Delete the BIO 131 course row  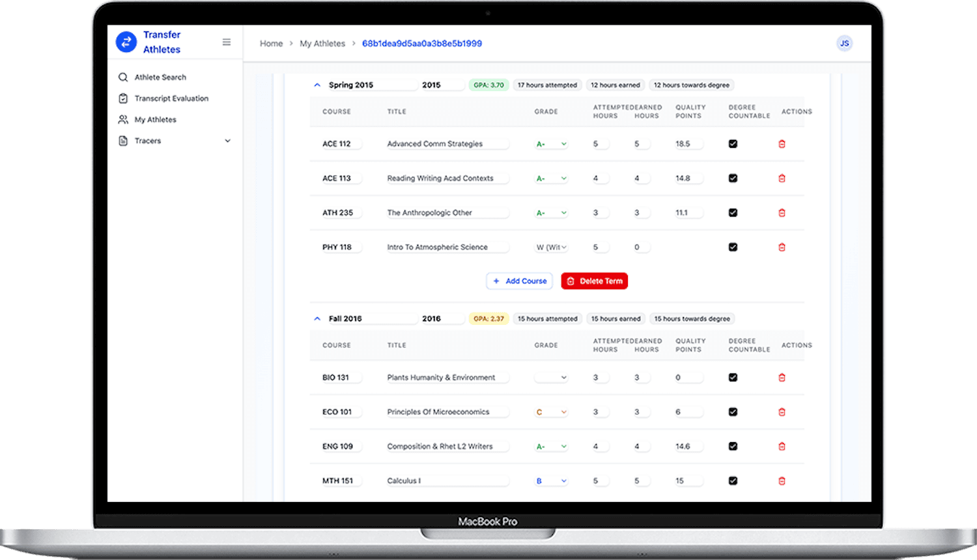(782, 378)
